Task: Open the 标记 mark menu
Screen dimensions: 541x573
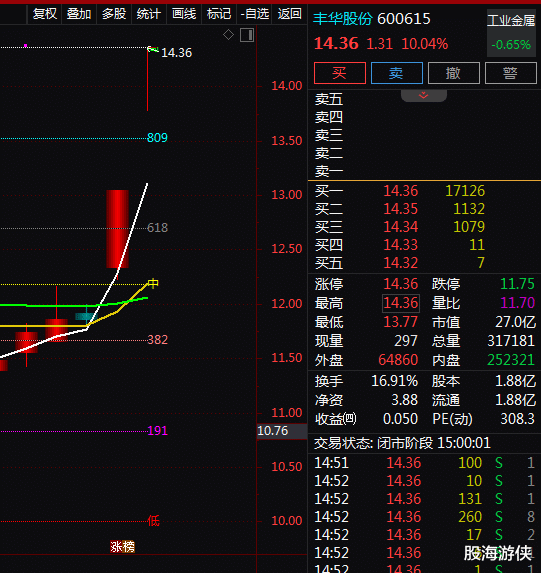Action: coord(219,14)
